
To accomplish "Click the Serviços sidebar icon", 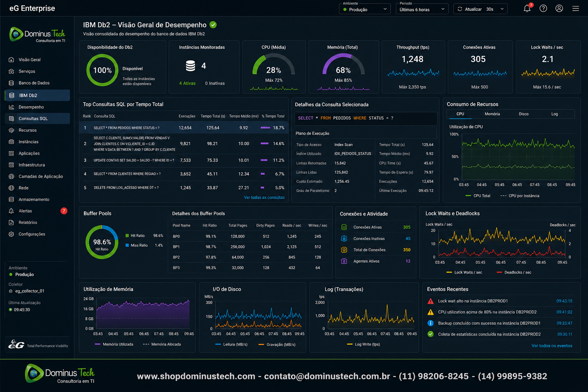I will [x=11, y=71].
